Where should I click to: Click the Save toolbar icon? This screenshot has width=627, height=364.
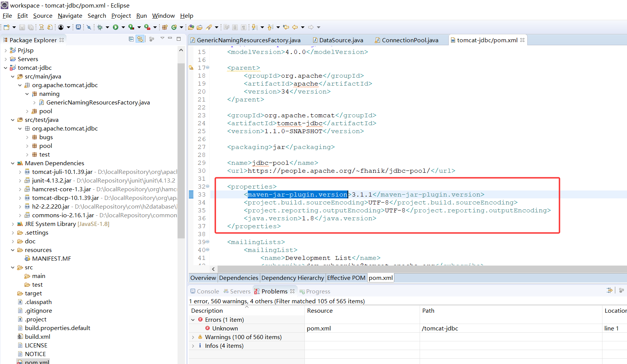22,27
